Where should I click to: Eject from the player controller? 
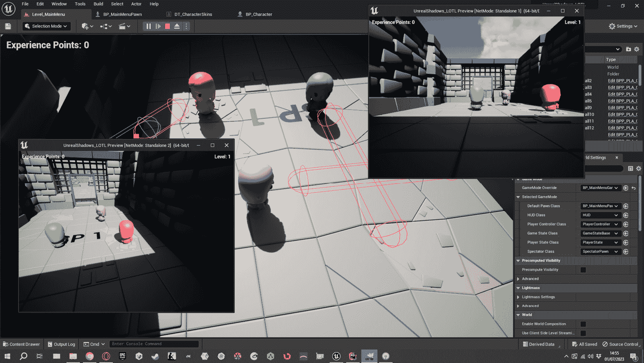click(177, 26)
